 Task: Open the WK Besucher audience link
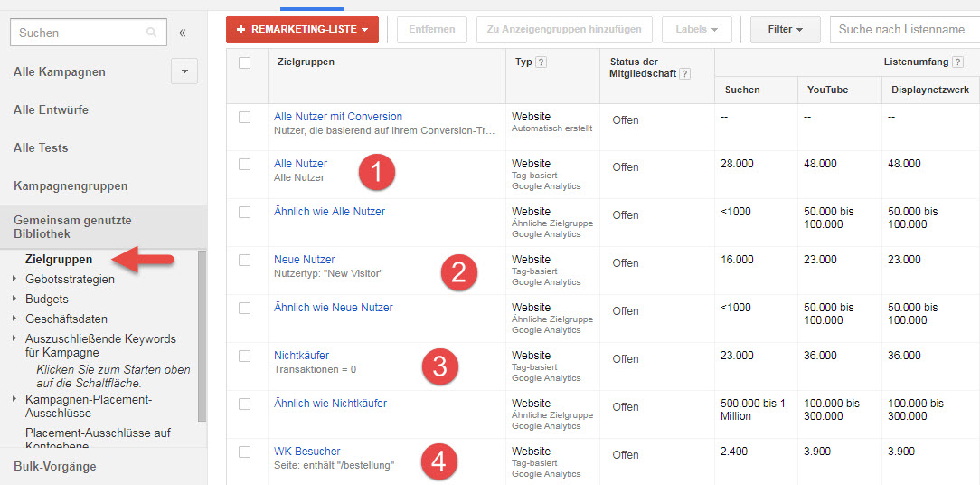click(306, 452)
